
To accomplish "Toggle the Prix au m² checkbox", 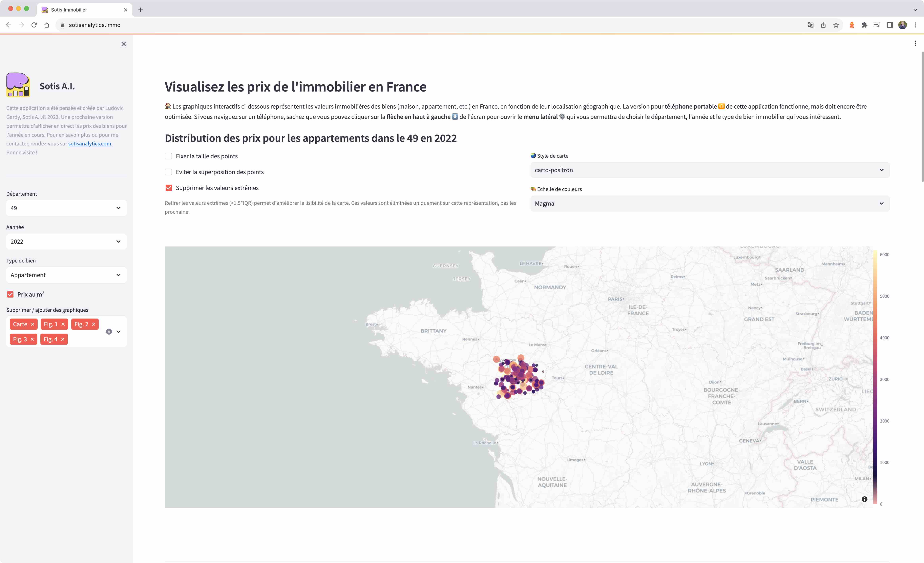I will pos(10,294).
